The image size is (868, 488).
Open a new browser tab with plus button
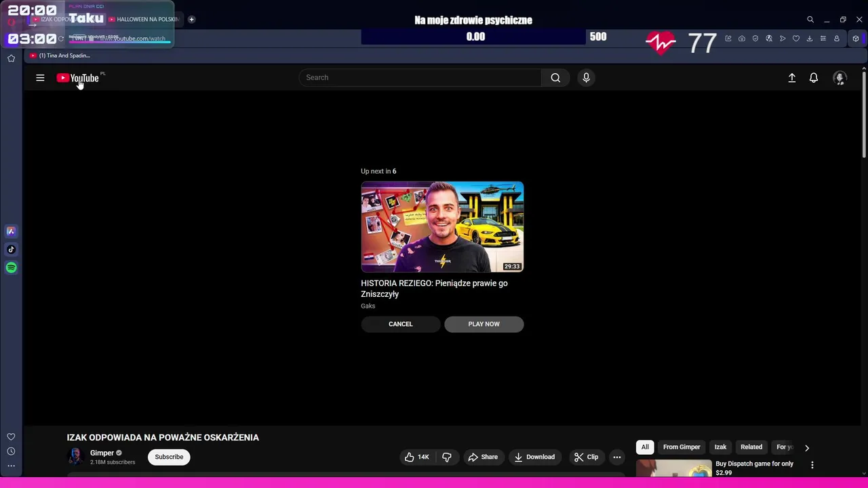point(191,19)
